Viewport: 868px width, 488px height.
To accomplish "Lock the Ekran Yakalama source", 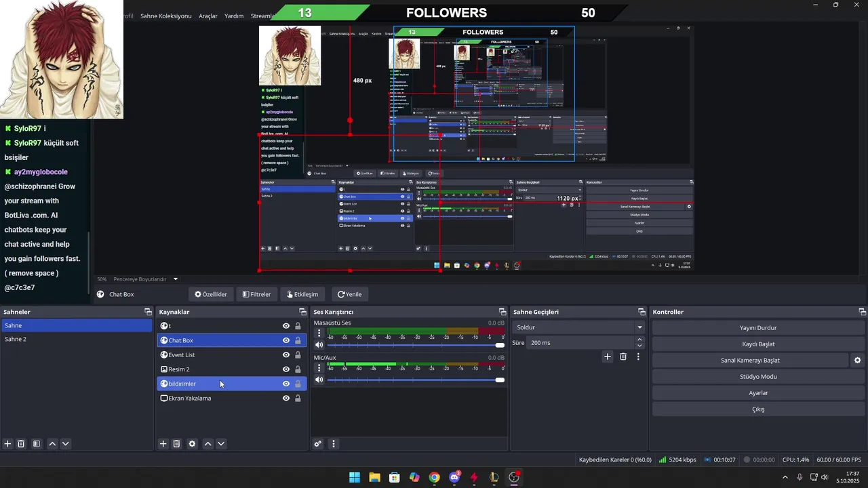I will (298, 398).
